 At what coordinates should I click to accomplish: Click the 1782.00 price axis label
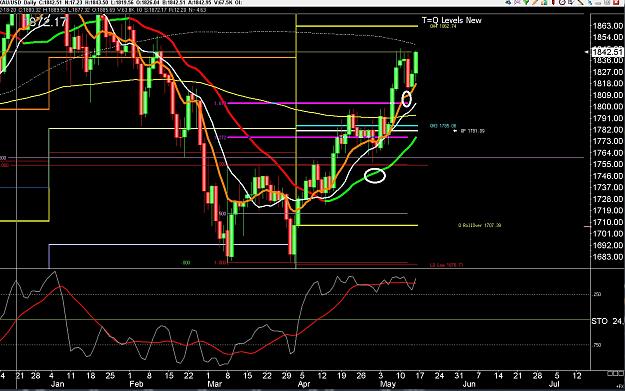(x=607, y=130)
